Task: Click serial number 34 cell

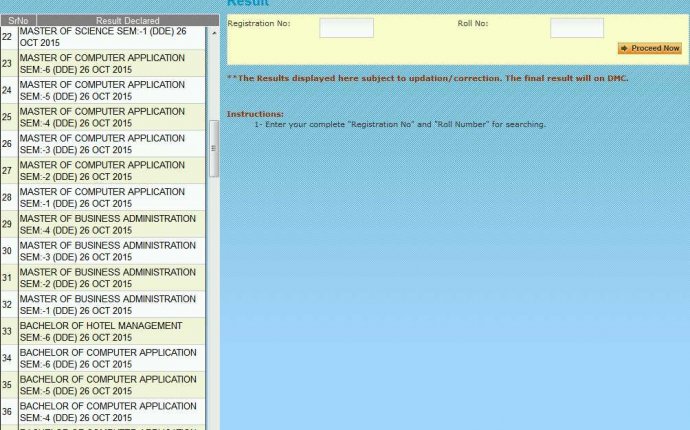Action: 9,358
